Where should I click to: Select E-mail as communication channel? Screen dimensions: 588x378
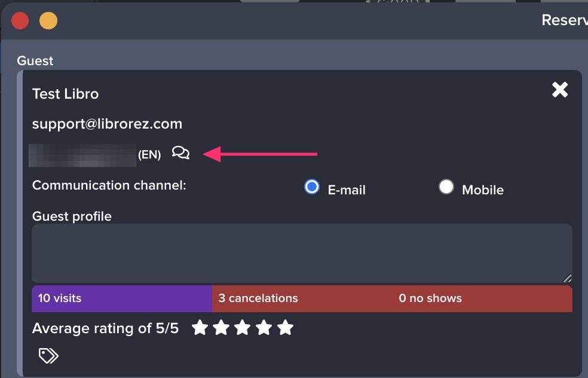(312, 187)
